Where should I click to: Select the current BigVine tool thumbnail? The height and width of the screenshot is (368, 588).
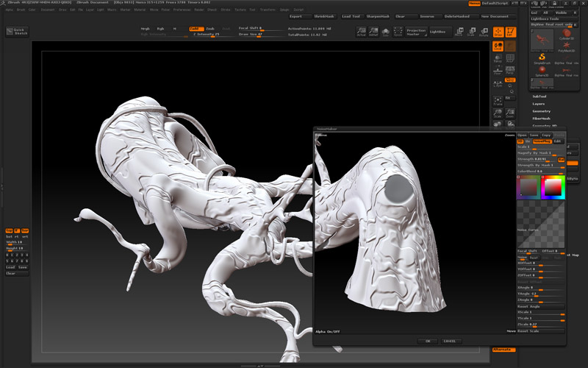542,40
